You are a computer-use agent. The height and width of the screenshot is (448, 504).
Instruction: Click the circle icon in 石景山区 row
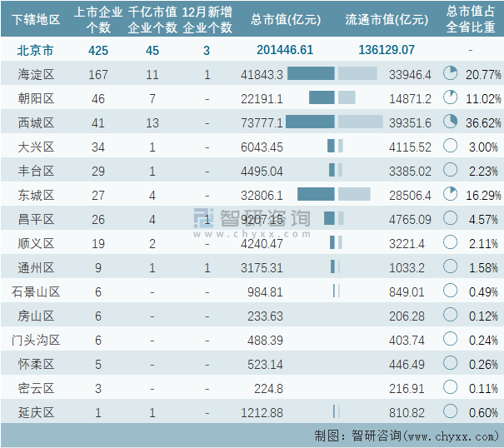tap(451, 291)
